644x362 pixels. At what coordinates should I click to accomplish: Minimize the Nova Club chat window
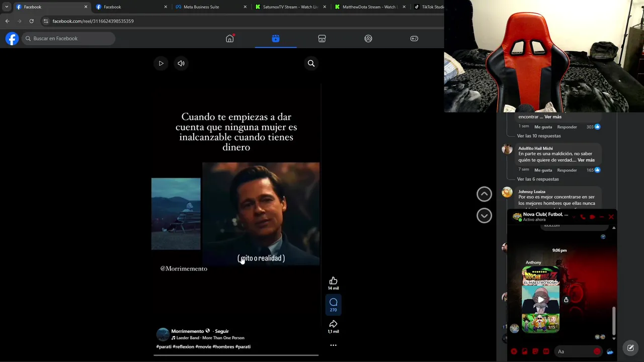[x=602, y=217]
